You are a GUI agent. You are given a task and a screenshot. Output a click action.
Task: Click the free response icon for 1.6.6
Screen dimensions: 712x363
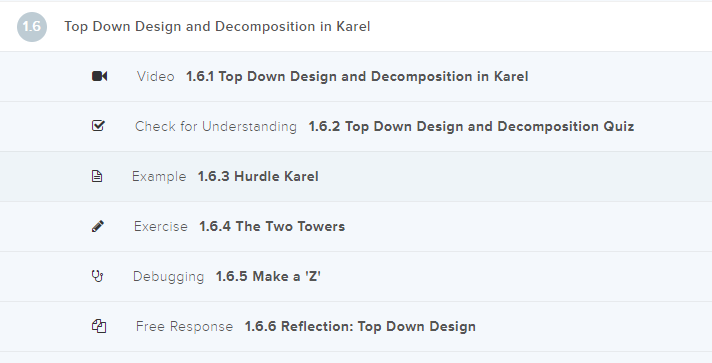coord(99,326)
